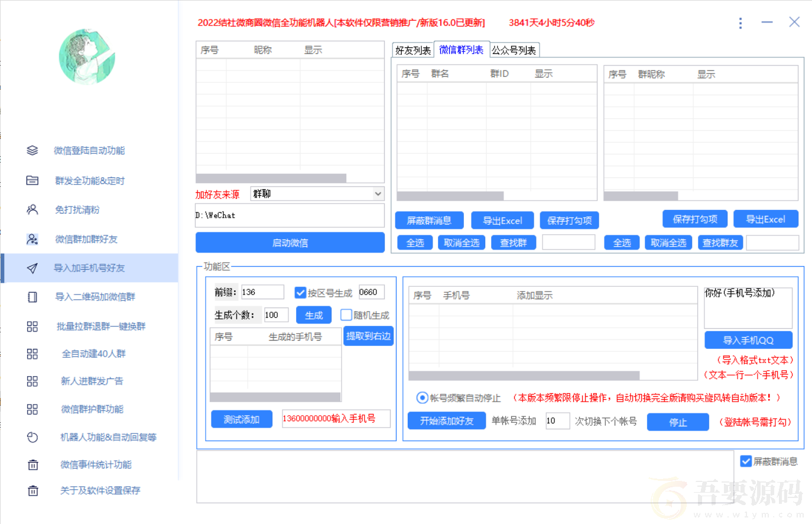Image resolution: width=812 pixels, height=524 pixels.
Task: Click 全选 under group members list
Action: (x=622, y=243)
